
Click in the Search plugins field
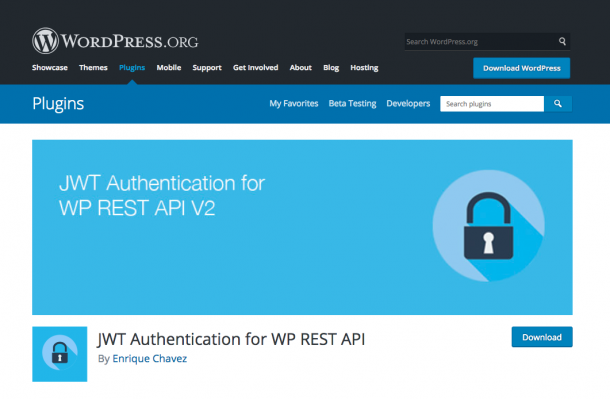(492, 104)
